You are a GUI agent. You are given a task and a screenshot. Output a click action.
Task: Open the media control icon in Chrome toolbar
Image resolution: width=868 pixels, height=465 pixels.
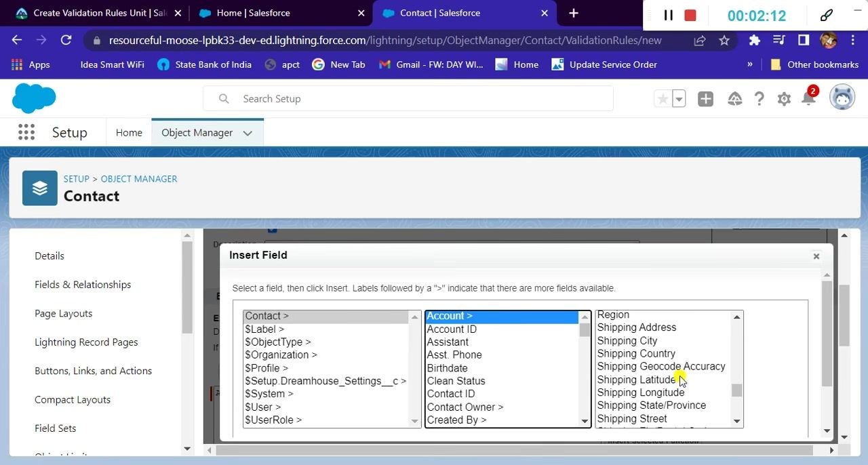pyautogui.click(x=779, y=40)
